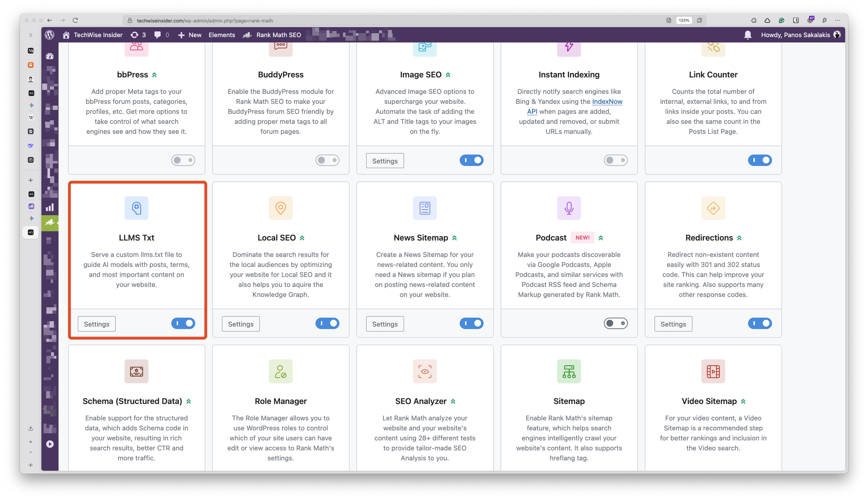The width and height of the screenshot is (868, 500).
Task: Click the LLMS Txt module icon
Action: pyautogui.click(x=136, y=208)
